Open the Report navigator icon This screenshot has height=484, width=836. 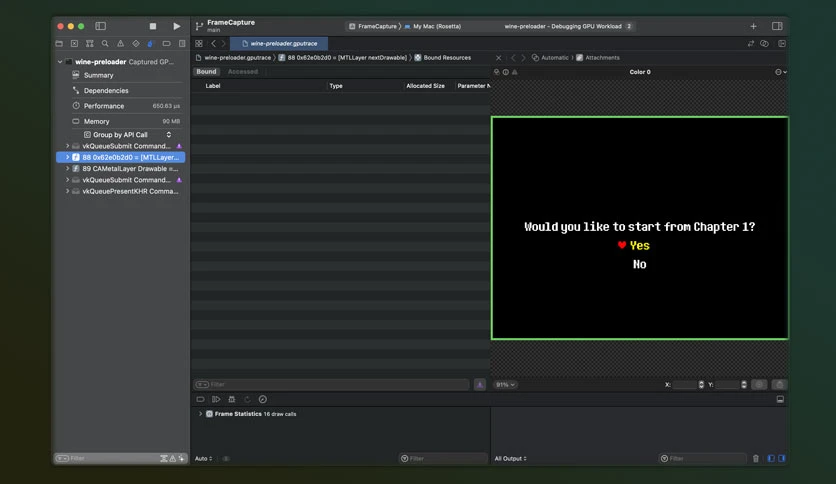pyautogui.click(x=182, y=44)
